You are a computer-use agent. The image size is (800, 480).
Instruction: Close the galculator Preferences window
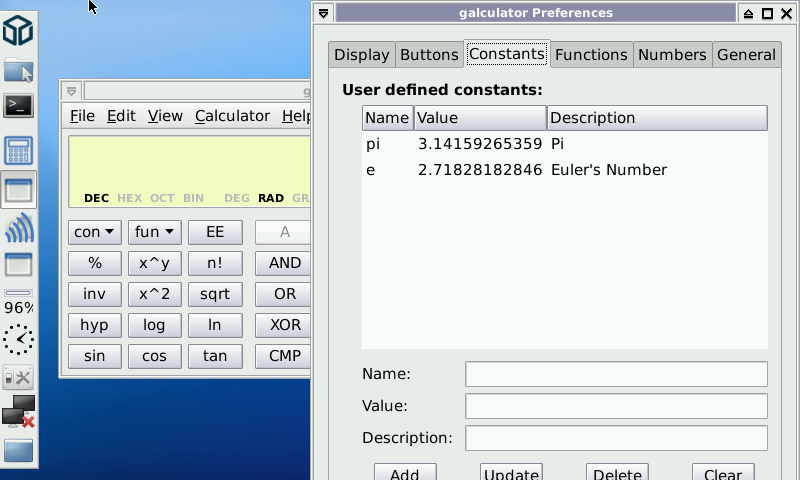(x=787, y=14)
